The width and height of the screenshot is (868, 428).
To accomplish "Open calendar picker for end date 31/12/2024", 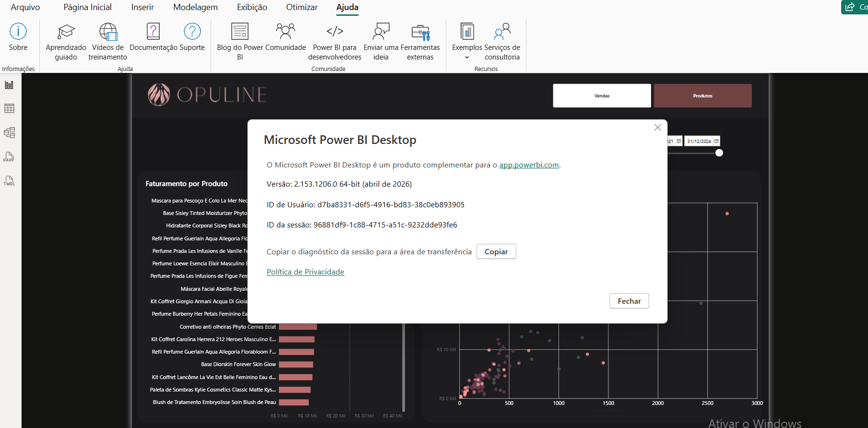I will click(x=716, y=141).
